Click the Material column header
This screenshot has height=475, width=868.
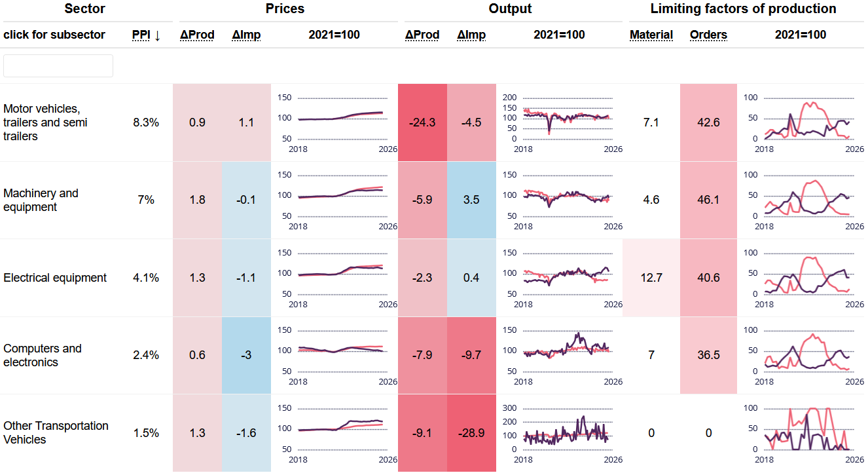pos(651,35)
